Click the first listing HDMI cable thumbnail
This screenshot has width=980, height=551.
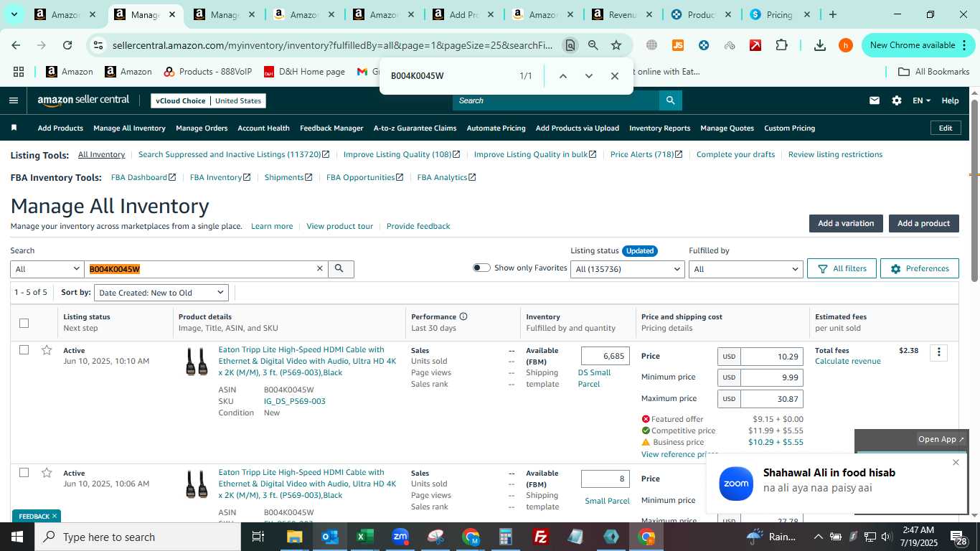[197, 362]
